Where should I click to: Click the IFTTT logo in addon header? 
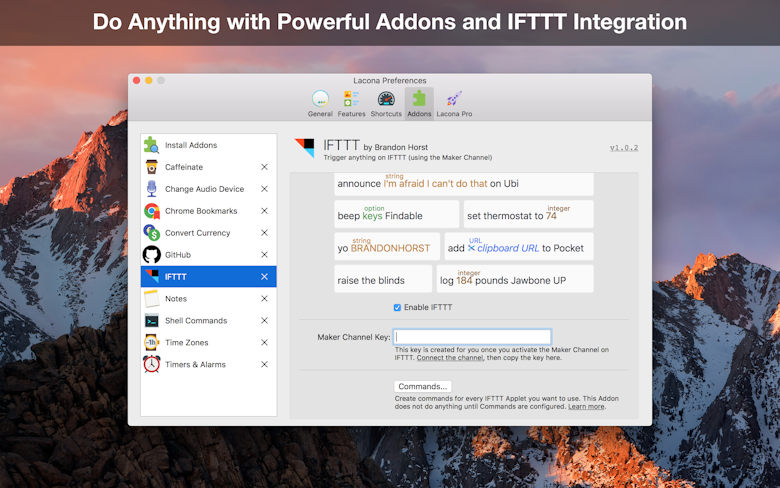(304, 148)
